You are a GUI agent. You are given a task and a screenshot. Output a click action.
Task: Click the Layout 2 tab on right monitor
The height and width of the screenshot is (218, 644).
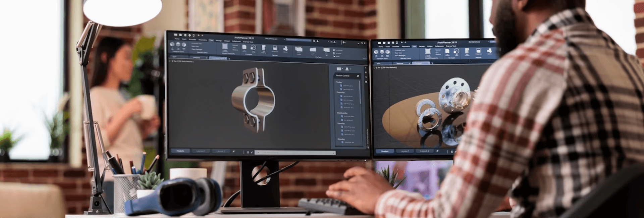425,151
